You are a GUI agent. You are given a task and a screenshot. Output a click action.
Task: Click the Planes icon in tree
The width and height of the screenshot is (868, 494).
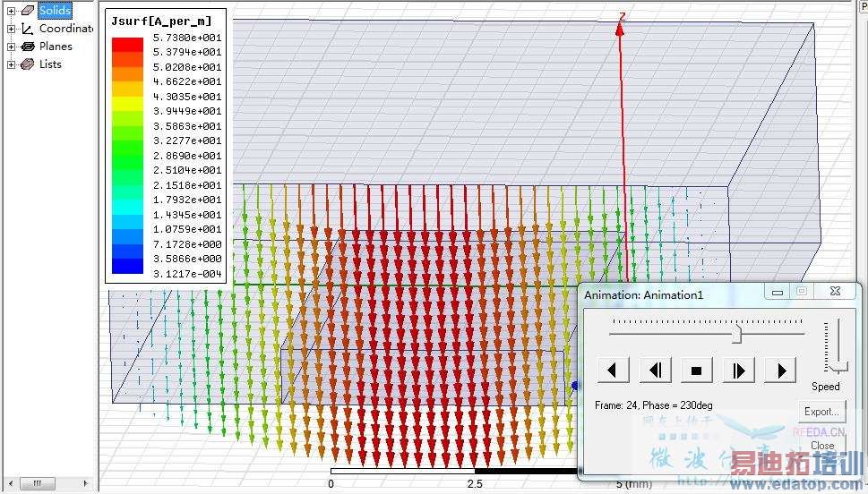(x=28, y=47)
